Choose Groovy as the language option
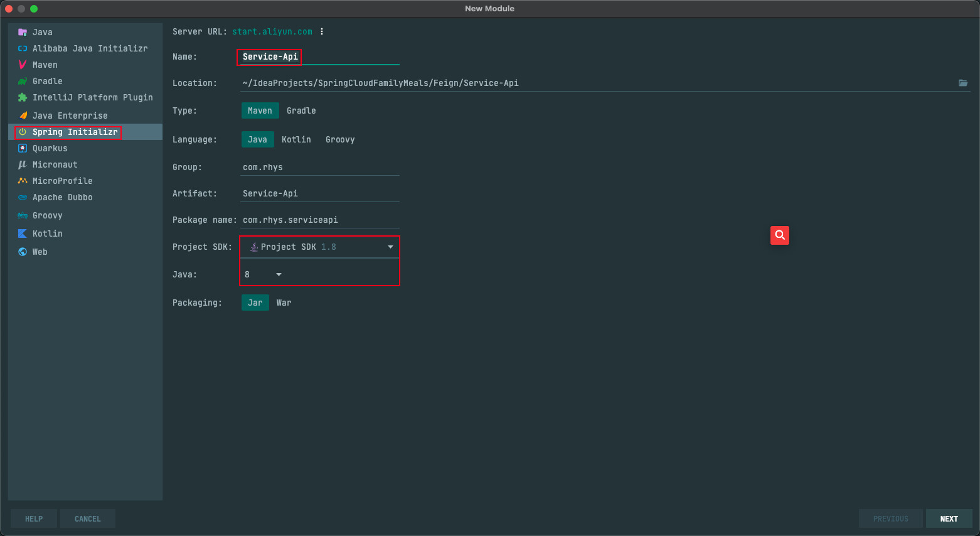Screen dimensions: 980x536 coord(340,139)
